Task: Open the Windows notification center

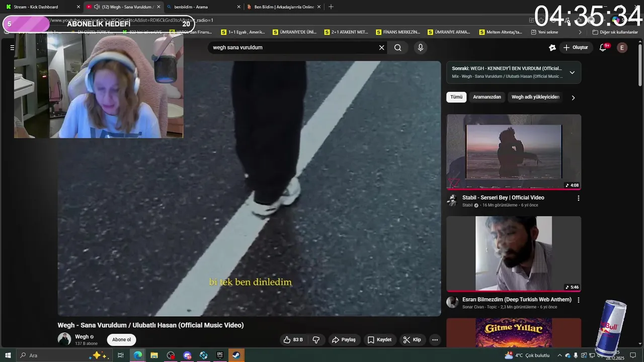Action: [633, 355]
